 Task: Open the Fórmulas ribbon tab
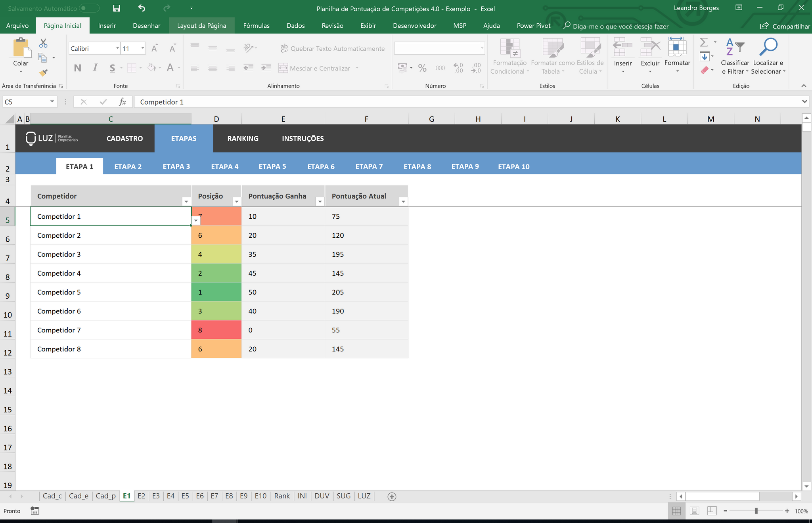256,26
